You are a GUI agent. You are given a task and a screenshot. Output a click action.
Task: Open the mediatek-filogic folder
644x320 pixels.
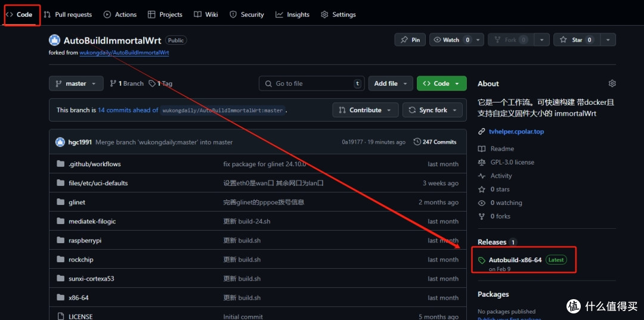[x=92, y=221]
